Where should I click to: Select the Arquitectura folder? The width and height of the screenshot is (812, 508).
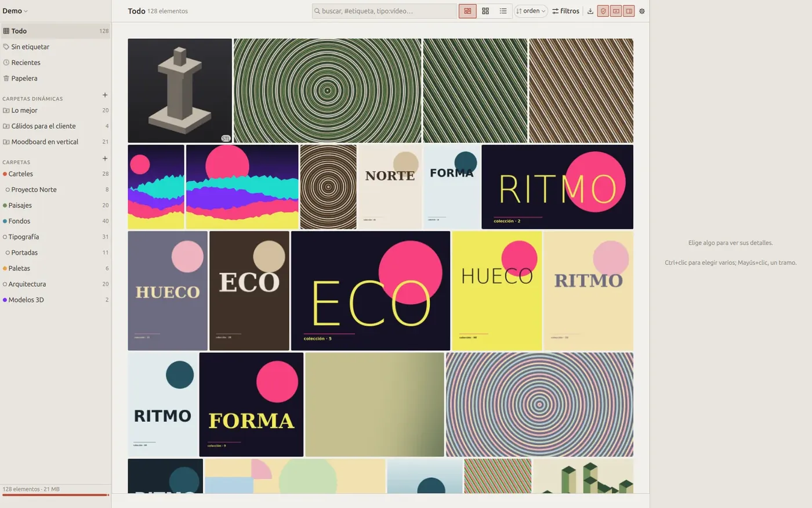pyautogui.click(x=56, y=284)
